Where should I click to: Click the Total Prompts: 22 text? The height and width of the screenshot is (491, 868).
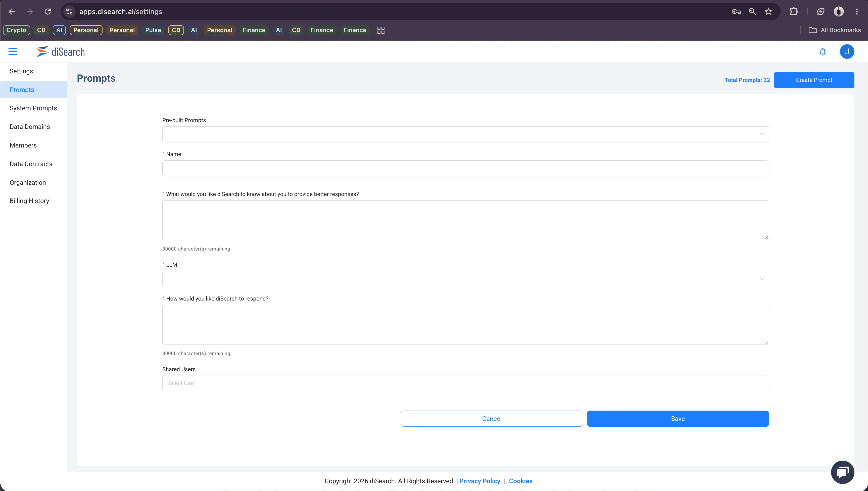click(747, 80)
